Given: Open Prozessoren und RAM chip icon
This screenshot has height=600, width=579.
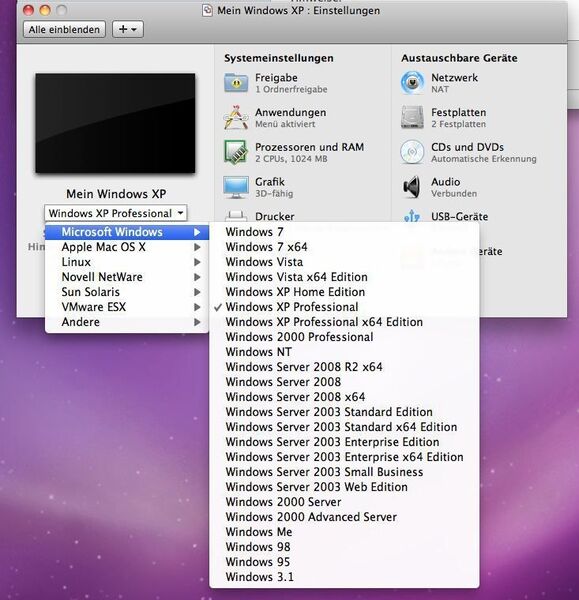Looking at the screenshot, I should pos(236,152).
